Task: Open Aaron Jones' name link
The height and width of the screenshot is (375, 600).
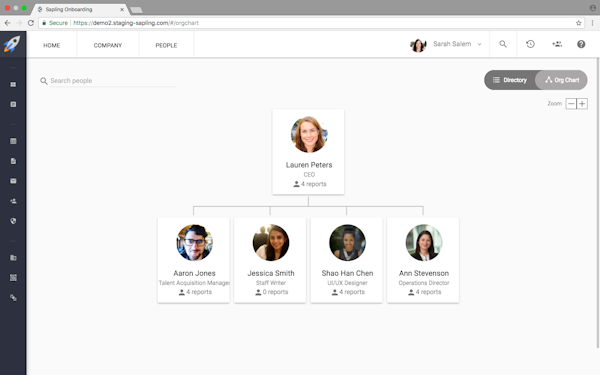Action: click(x=194, y=273)
